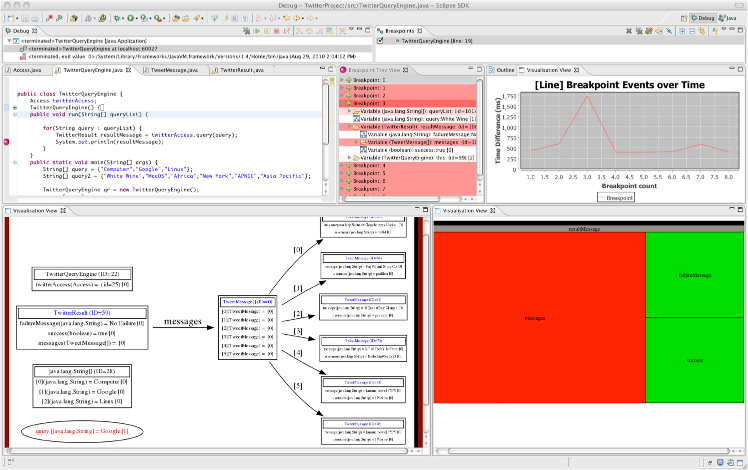Viewport: 748px width, 470px height.
Task: Collapse the resultMessage variable node
Action: (x=349, y=127)
